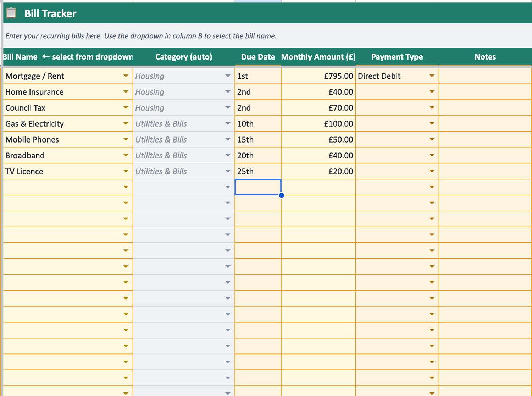Open payment type dropdown for Home Insurance row
The width and height of the screenshot is (532, 396).
pos(432,92)
